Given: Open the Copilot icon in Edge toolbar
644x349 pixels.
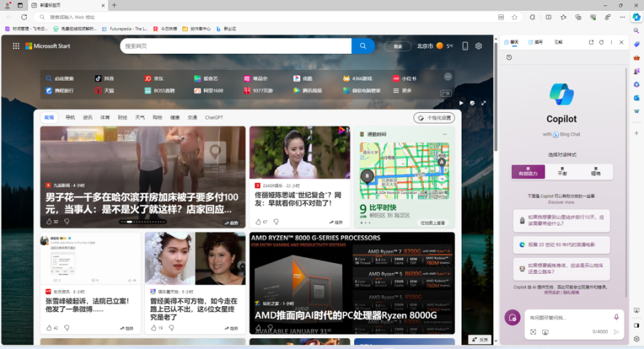Looking at the screenshot, I should (636, 17).
